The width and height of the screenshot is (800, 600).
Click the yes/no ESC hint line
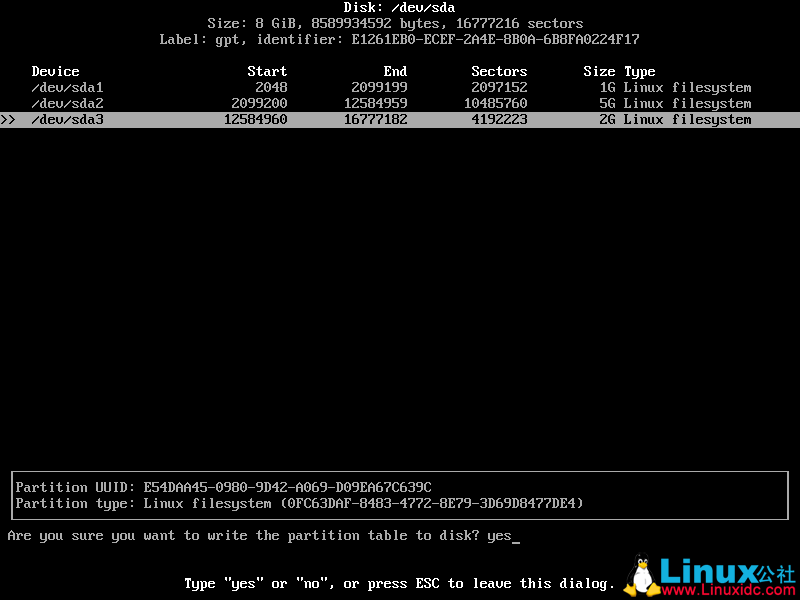(399, 584)
